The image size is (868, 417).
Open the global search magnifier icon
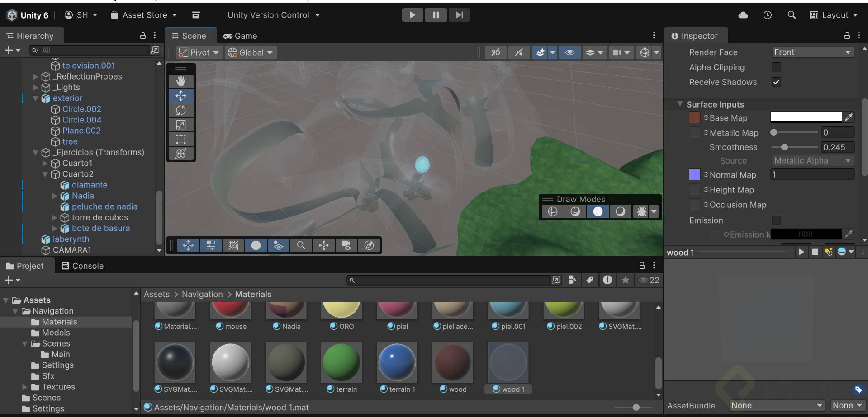coord(792,15)
